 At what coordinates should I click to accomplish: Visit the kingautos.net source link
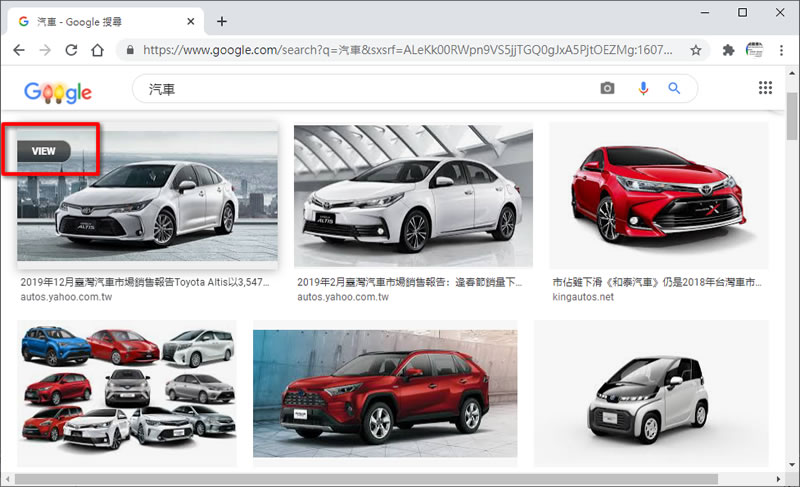583,297
